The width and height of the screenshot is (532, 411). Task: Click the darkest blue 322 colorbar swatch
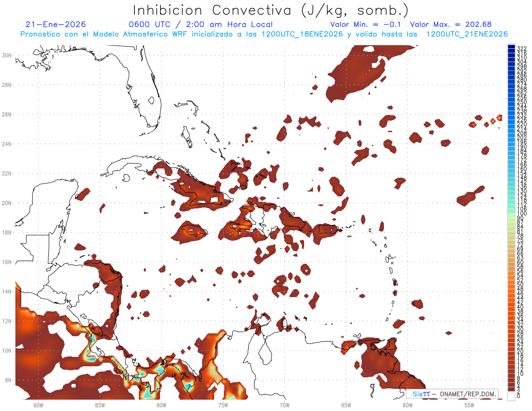[x=511, y=47]
